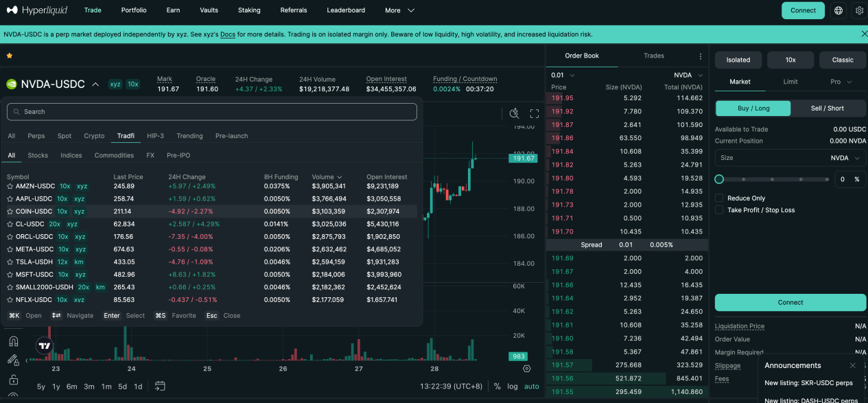Toggle the drawing lock icon in the chart sidebar
This screenshot has width=868, height=403.
pos(14,379)
